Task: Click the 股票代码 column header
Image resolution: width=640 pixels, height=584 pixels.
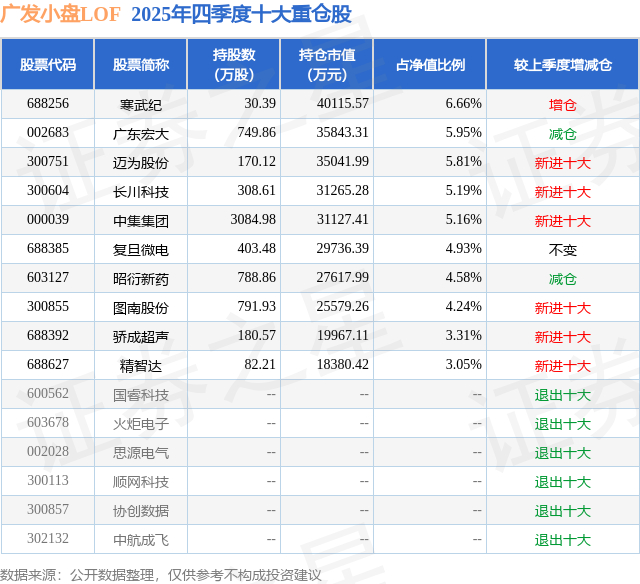Action: (48, 64)
